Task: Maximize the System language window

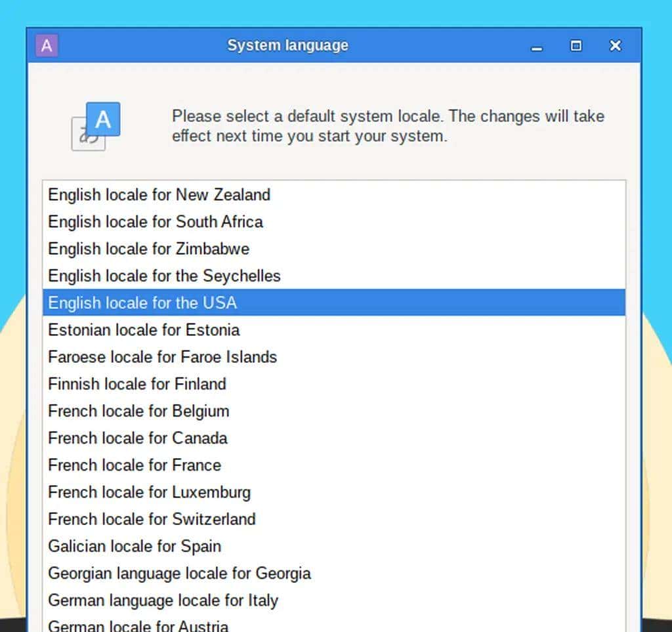Action: pos(576,46)
